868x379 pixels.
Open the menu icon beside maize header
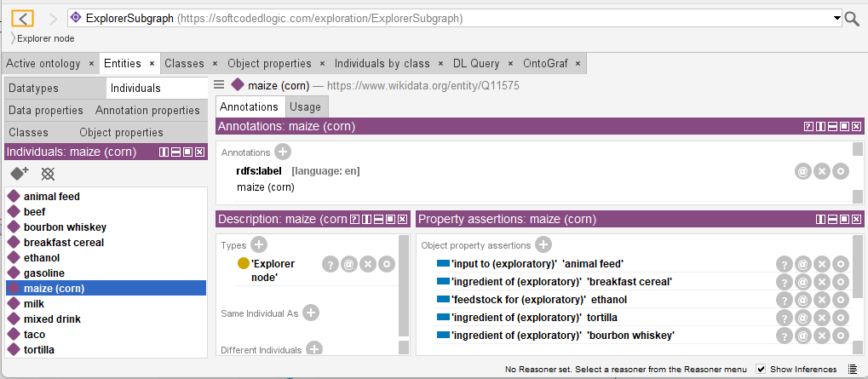point(220,84)
